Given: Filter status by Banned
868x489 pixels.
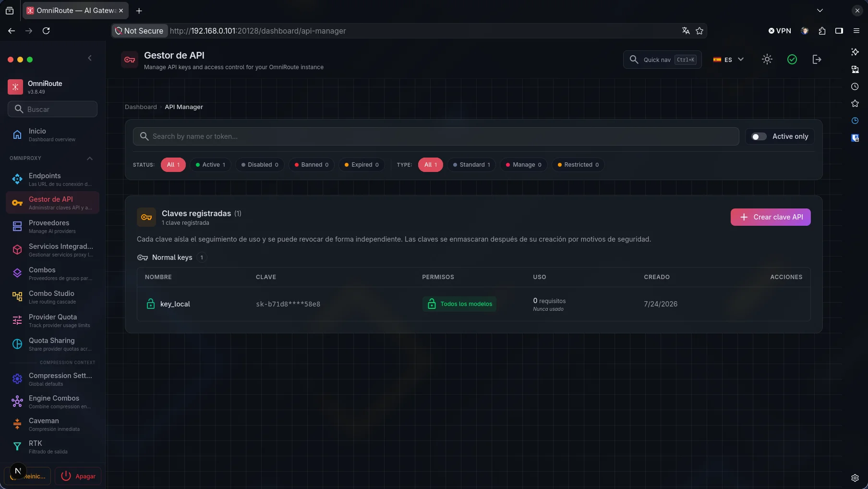Looking at the screenshot, I should point(312,165).
